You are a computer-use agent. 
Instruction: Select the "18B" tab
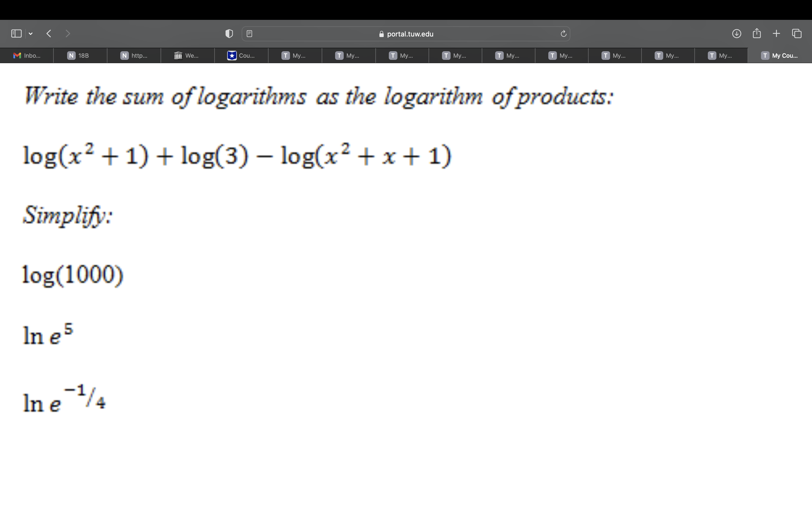(x=80, y=56)
